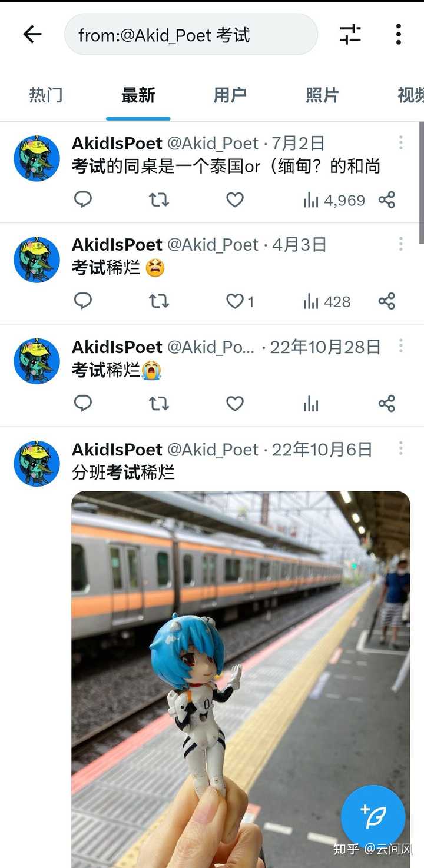Like the 4月3日 tweet with 1 like
This screenshot has width=424, height=868.
[x=240, y=302]
